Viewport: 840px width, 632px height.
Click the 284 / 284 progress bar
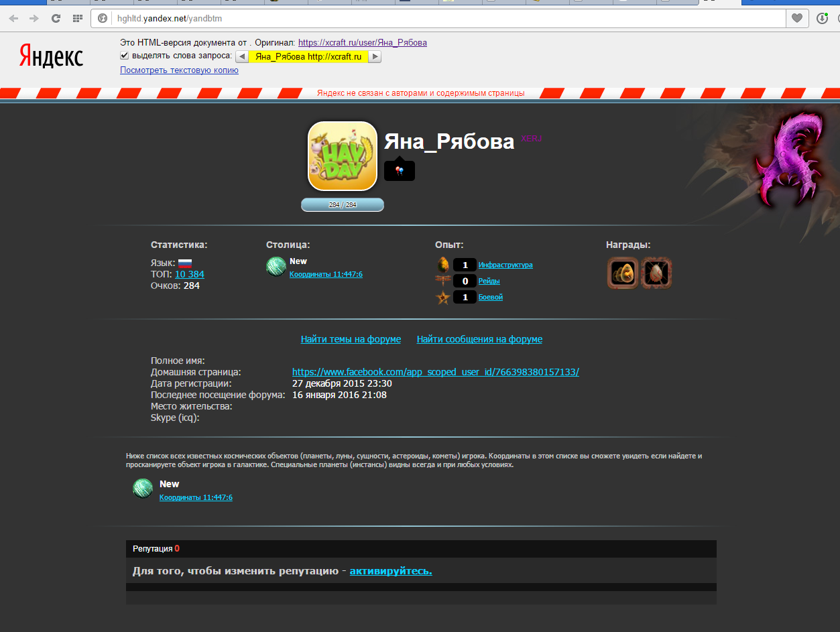343,205
